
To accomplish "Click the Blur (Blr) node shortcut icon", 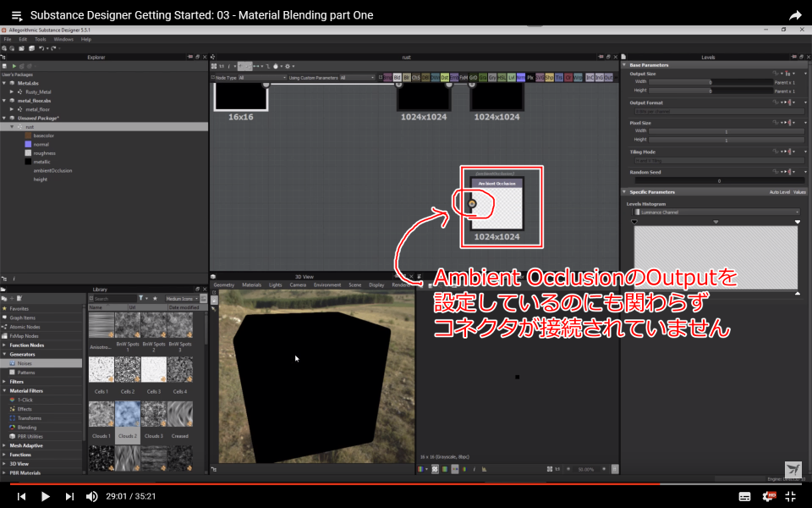I will click(x=407, y=77).
